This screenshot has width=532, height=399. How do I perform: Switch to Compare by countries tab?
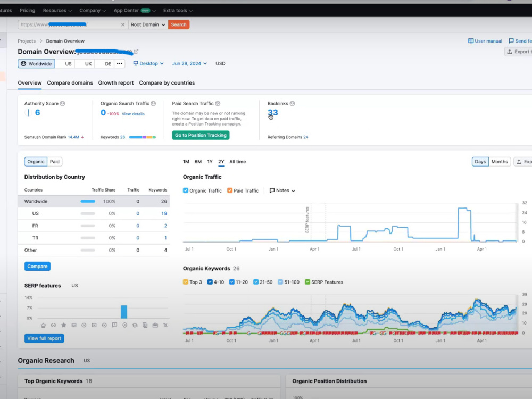(167, 83)
